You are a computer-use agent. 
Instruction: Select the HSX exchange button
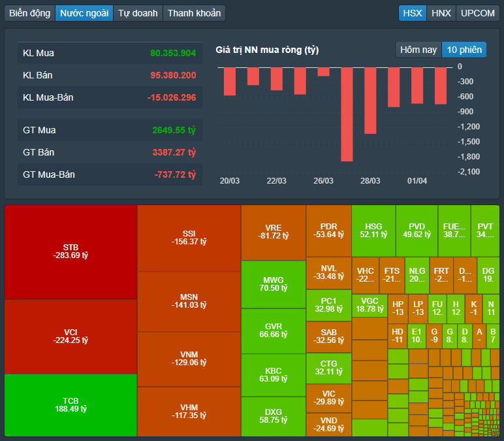[x=413, y=13]
